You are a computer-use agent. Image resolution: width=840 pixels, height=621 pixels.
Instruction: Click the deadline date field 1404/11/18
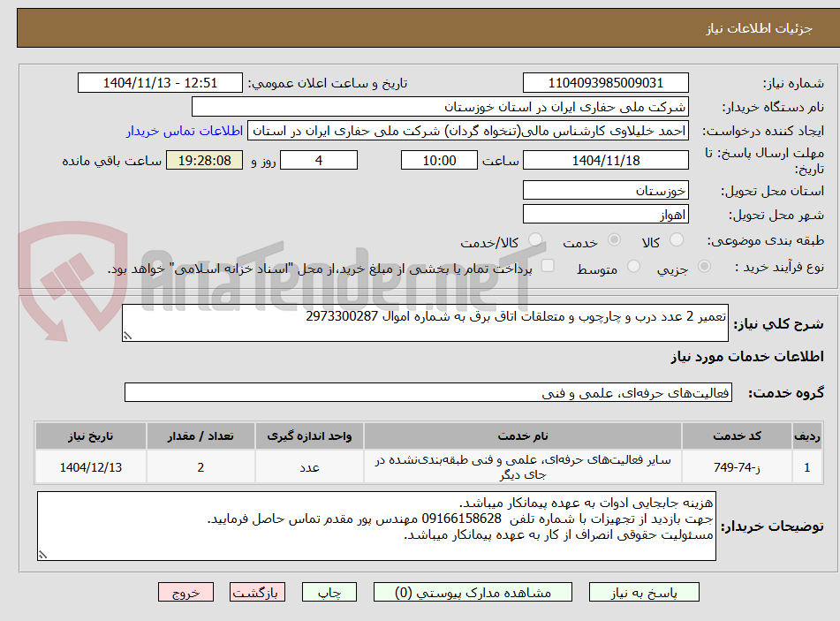[x=605, y=160]
